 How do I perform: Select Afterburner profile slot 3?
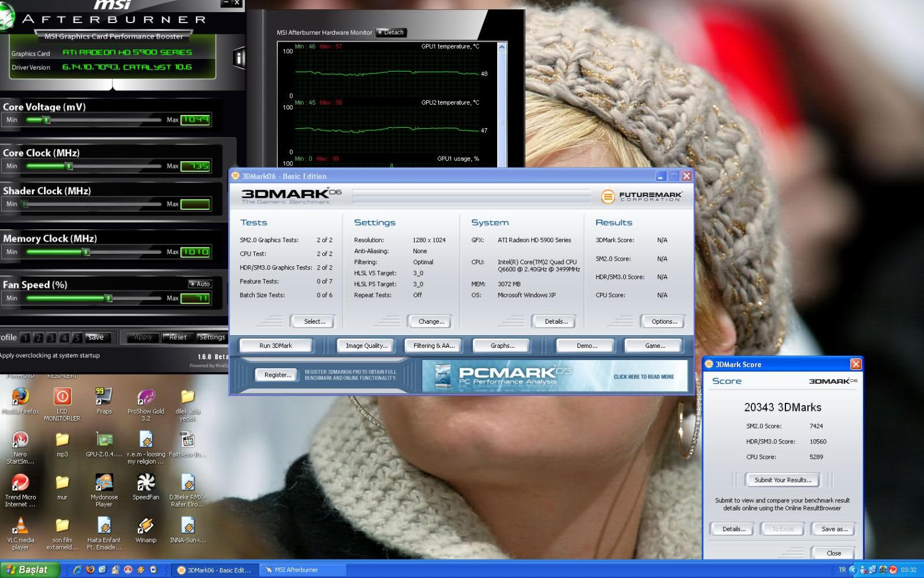51,338
